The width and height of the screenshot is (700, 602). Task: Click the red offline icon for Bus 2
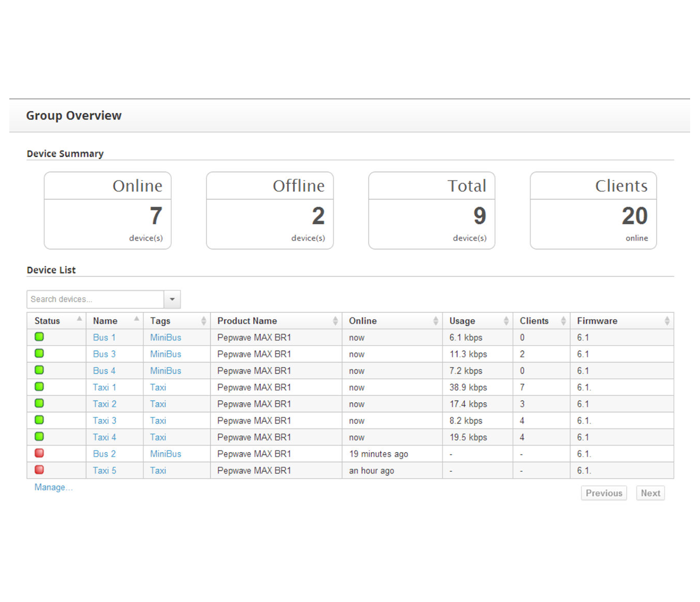tap(39, 453)
